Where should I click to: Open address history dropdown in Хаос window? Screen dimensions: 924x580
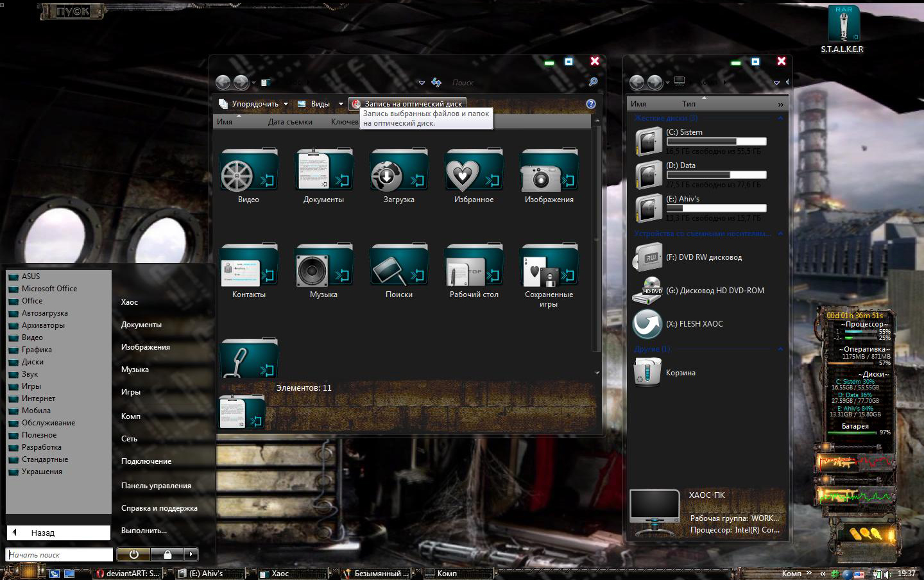tap(422, 83)
